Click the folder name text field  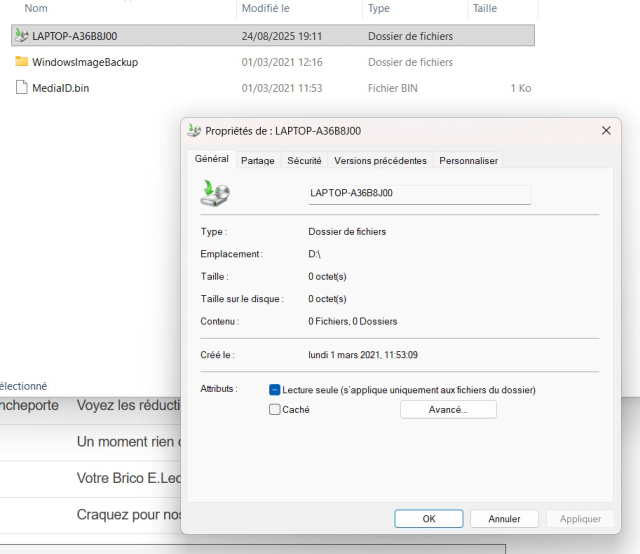tap(418, 194)
